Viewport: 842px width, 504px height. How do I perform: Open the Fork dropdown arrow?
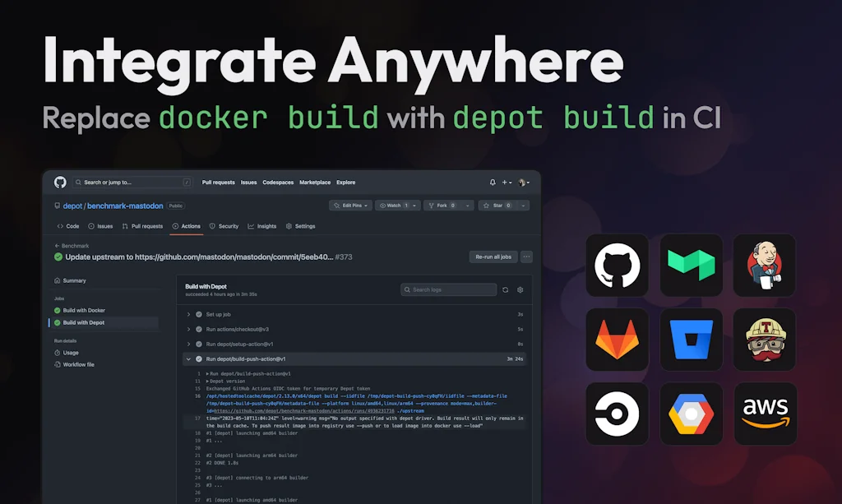[x=465, y=206]
